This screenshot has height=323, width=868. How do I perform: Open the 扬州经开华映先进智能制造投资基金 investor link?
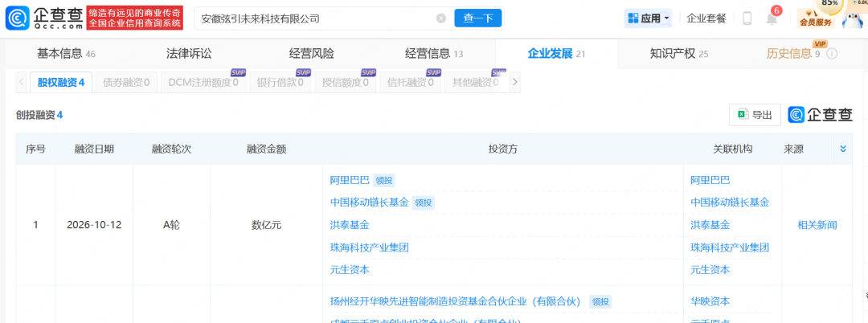(x=455, y=301)
